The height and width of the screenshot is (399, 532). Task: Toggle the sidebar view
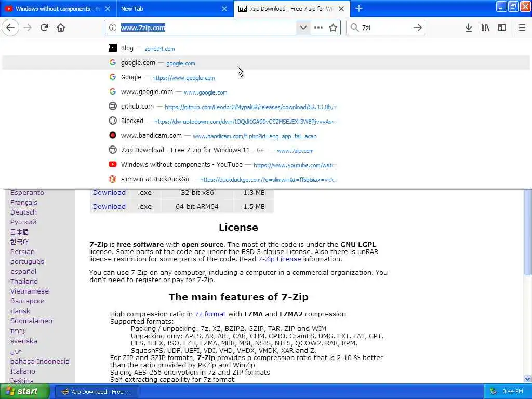tap(502, 28)
